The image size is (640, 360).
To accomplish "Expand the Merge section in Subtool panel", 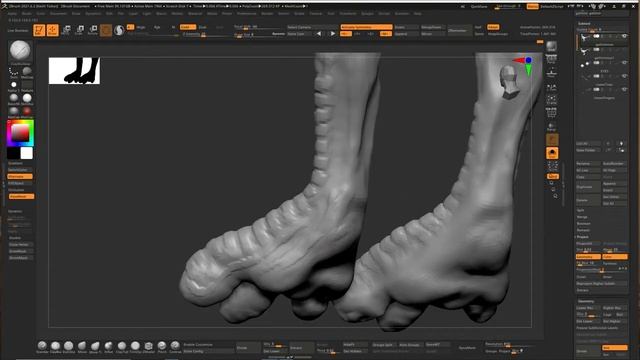I will [582, 217].
